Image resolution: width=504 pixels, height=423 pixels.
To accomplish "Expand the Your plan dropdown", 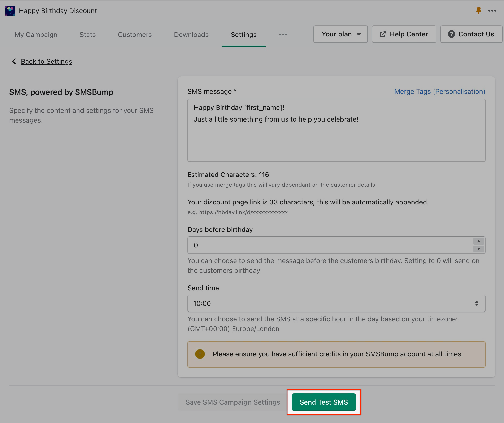I will 340,34.
